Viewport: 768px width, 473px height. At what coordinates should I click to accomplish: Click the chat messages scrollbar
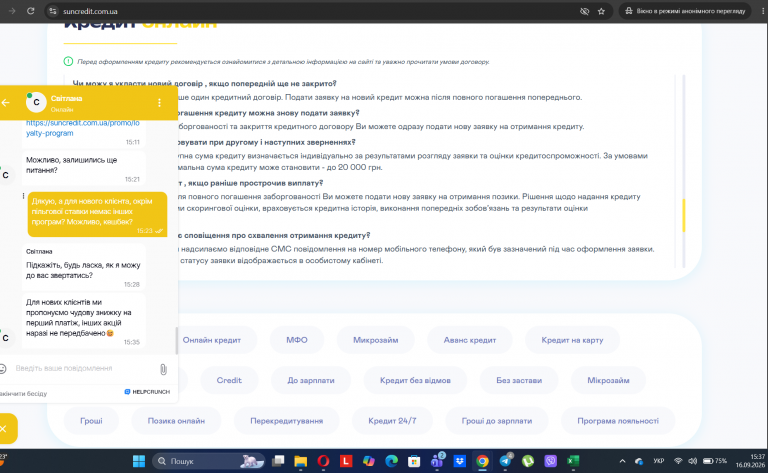[x=176, y=340]
